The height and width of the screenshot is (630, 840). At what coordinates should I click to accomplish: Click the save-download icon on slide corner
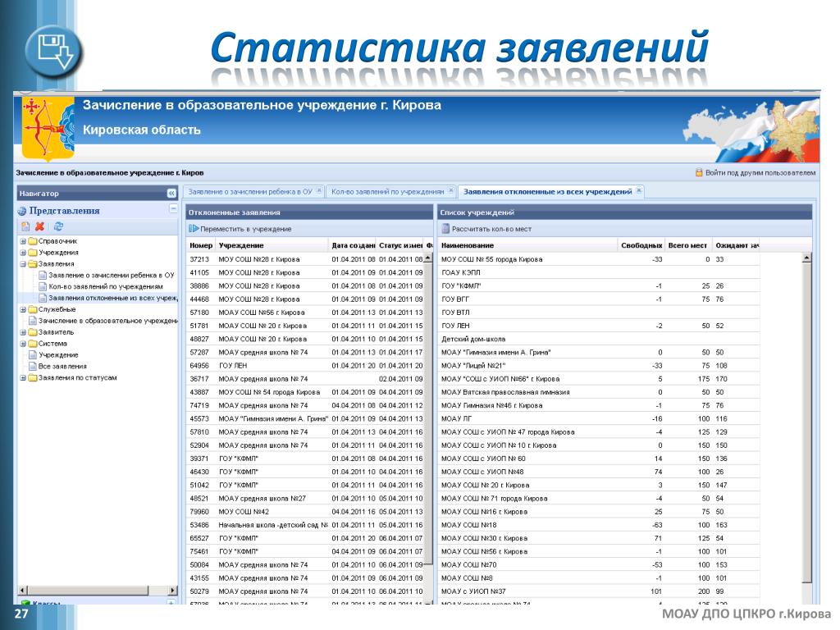[x=53, y=52]
